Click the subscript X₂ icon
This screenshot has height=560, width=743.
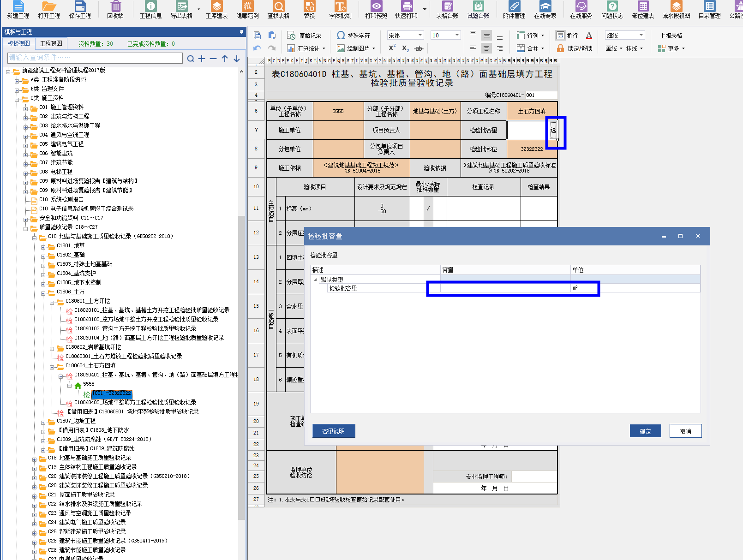tap(405, 48)
